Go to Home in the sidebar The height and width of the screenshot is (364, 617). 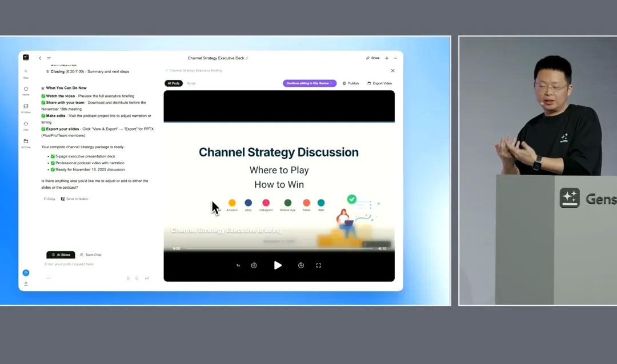26,89
